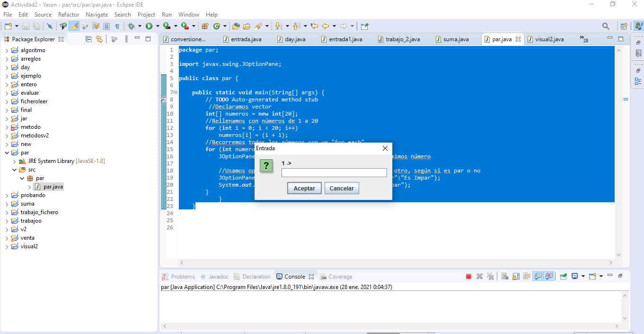
Task: Click the text field in Entrada dialog
Action: click(x=334, y=173)
